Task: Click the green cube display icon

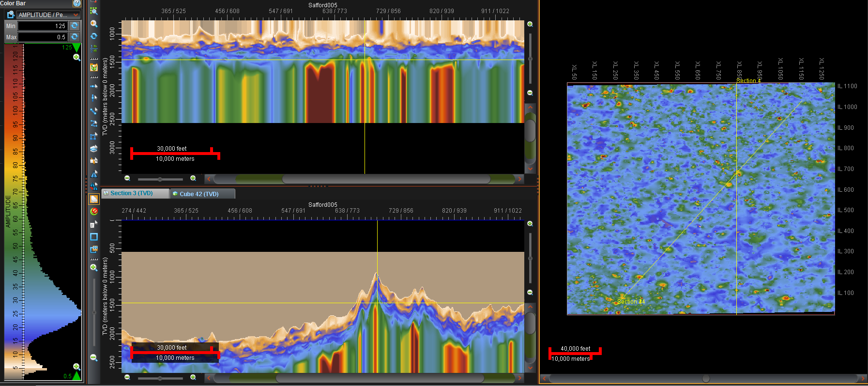Action: [94, 68]
